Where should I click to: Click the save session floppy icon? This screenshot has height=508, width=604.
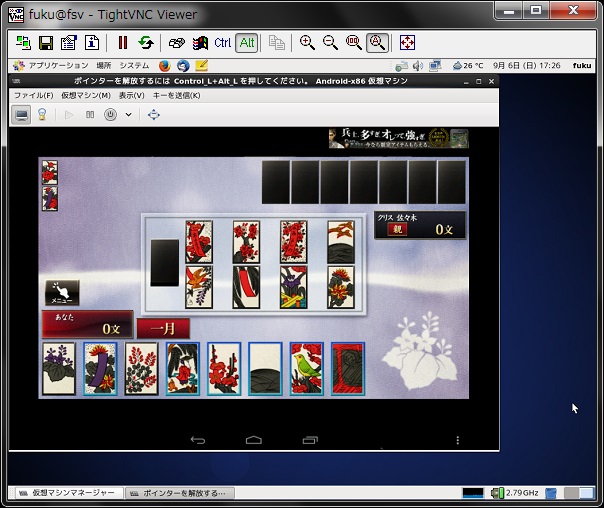click(46, 43)
